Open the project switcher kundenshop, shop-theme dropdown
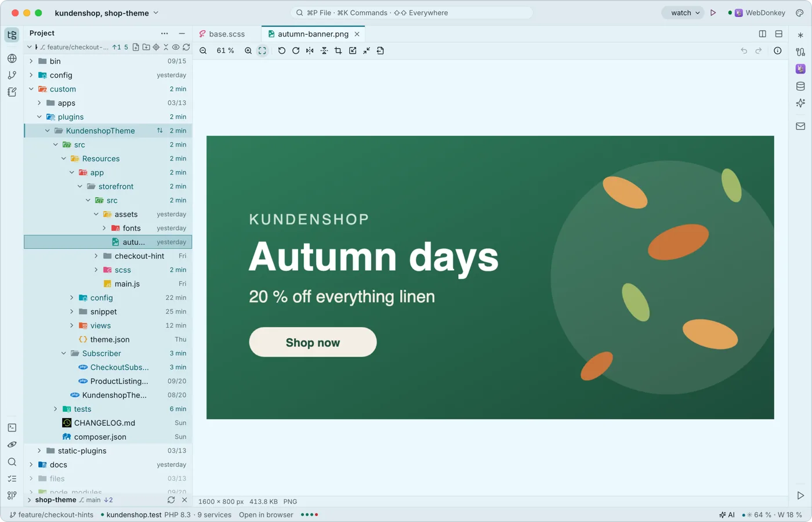The height and width of the screenshot is (522, 812). click(x=107, y=13)
